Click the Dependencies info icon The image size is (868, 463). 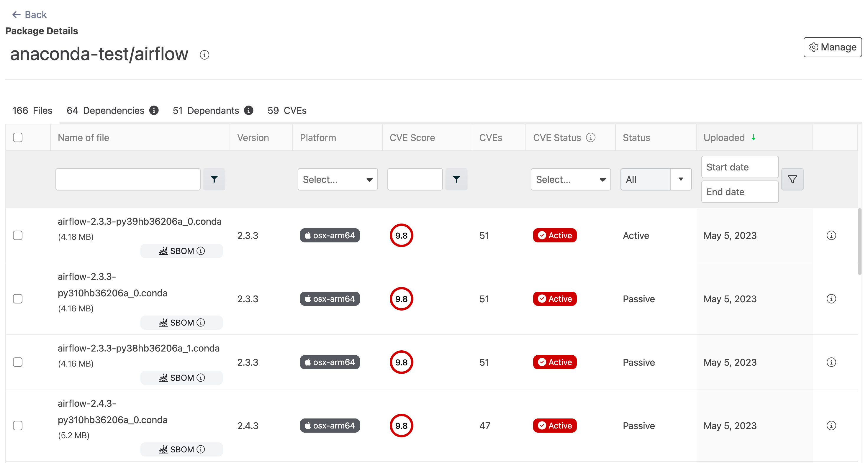point(154,111)
